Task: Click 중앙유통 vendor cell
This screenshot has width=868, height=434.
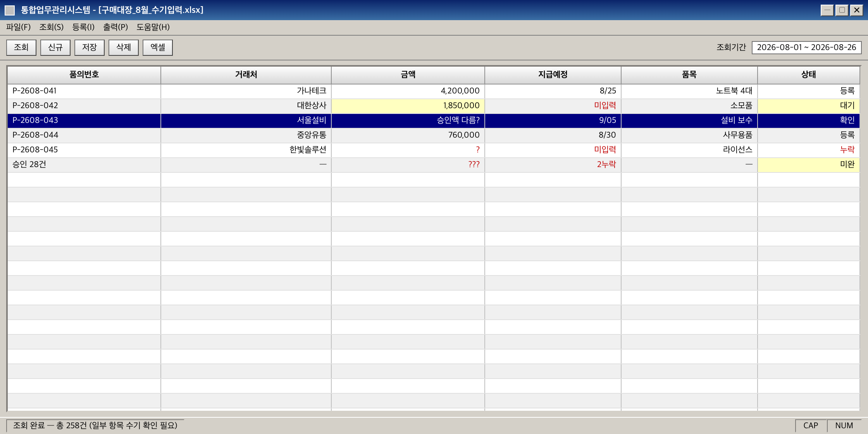Action: coord(246,135)
